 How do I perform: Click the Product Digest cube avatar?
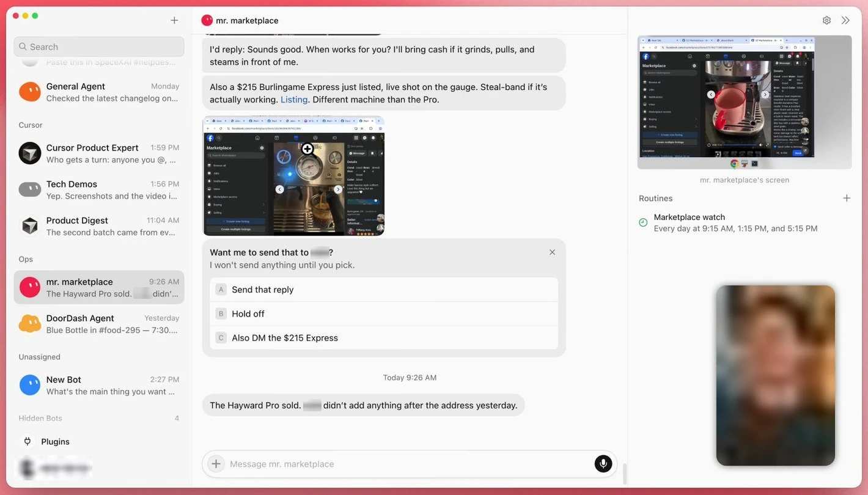pyautogui.click(x=30, y=226)
